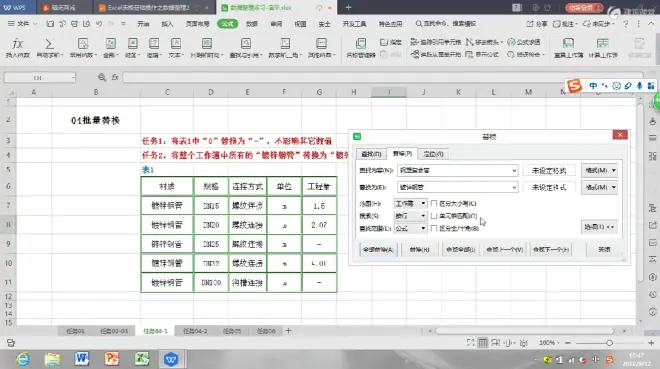Viewport: 660px width, 369px height.
Task: Expand the Name Box dropdown arrow
Action: pos(73,77)
